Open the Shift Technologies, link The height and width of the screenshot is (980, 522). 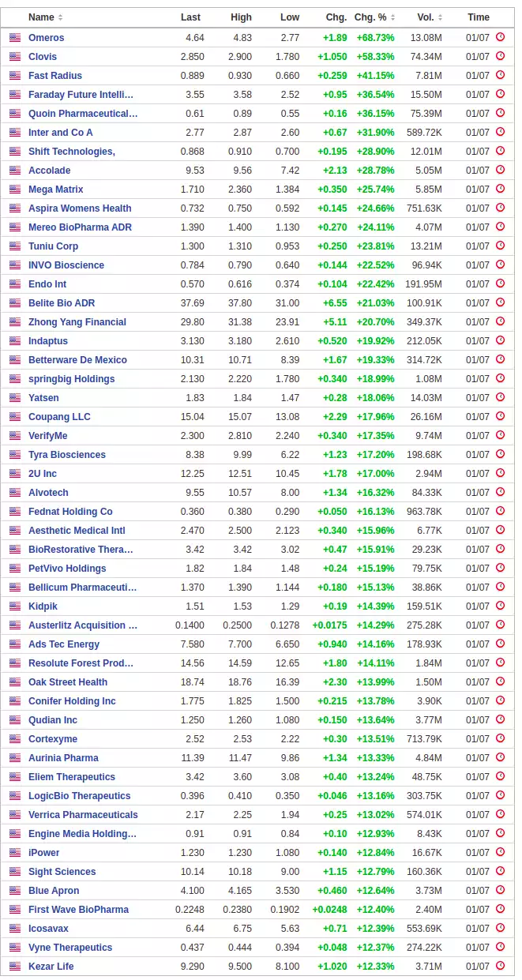point(72,152)
